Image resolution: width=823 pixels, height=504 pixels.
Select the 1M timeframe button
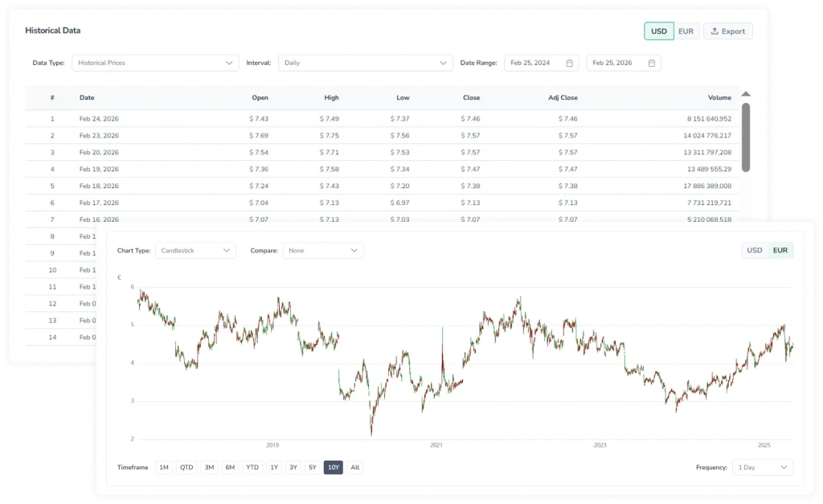[x=164, y=467]
